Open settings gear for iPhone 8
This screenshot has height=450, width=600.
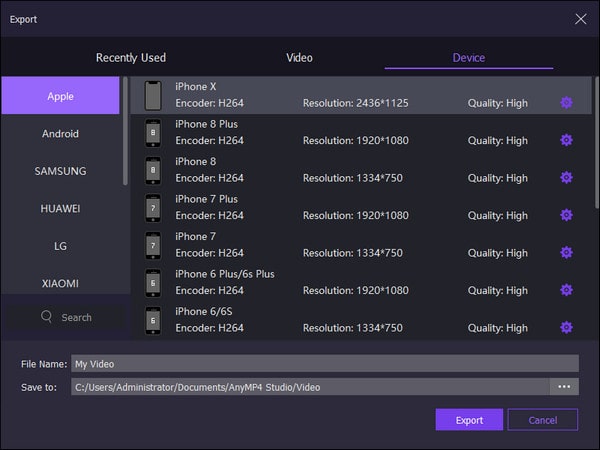(566, 178)
